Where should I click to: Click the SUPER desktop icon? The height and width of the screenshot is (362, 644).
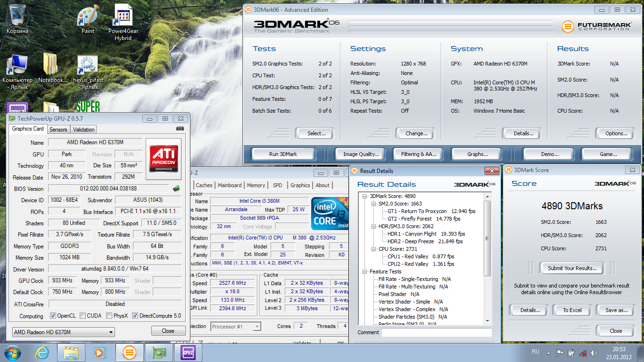click(x=88, y=107)
